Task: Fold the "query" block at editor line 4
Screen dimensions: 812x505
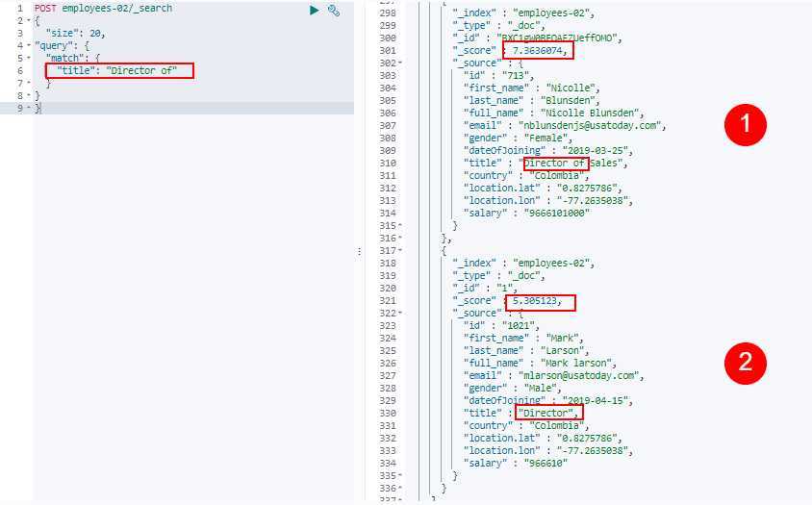Action: pyautogui.click(x=29, y=45)
